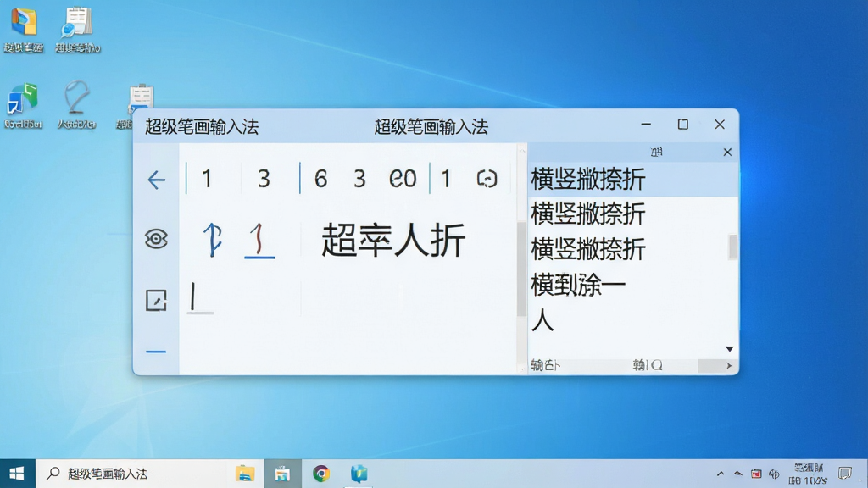Viewport: 868px width, 488px height.
Task: Select the red underlined stroke glyph
Action: click(x=259, y=241)
